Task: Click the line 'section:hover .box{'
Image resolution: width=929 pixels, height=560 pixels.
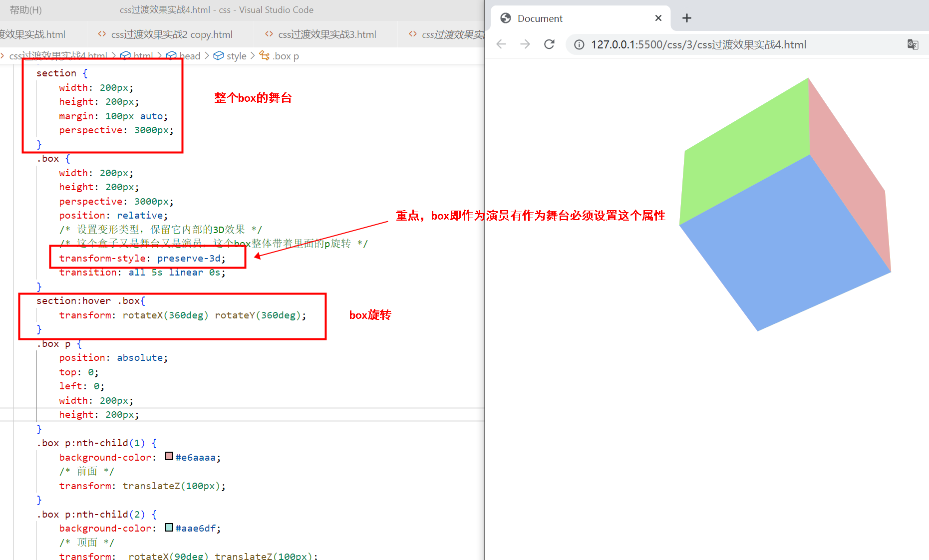Action: (90, 301)
